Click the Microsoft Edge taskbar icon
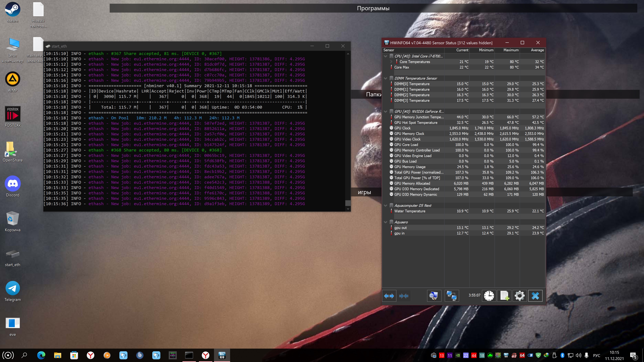Viewport: 644px width, 362px height. pyautogui.click(x=41, y=355)
